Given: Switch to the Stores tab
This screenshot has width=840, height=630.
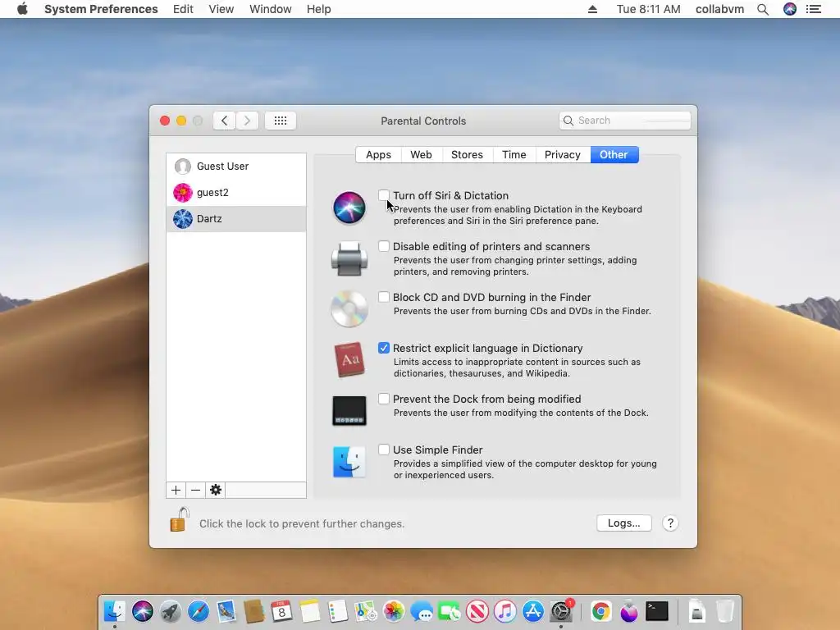Looking at the screenshot, I should (x=467, y=155).
